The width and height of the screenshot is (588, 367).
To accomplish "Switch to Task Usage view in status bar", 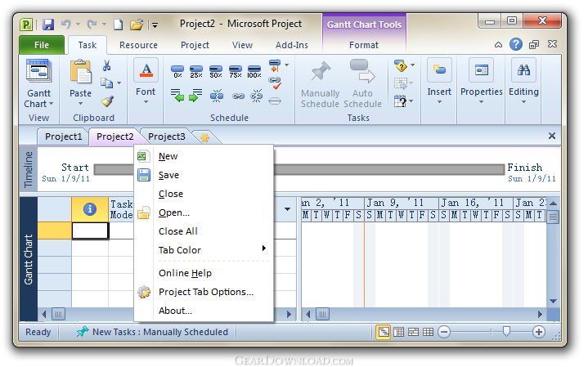I will (398, 332).
